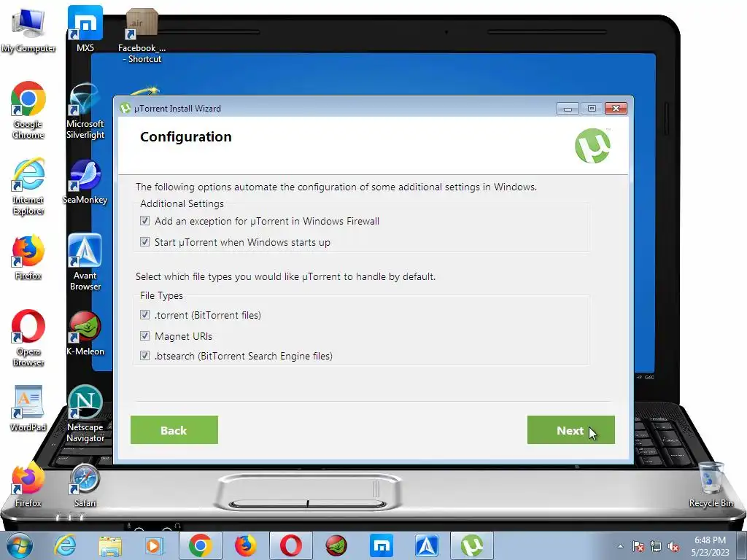Open the MX5 browser desktop shortcut

point(85,28)
